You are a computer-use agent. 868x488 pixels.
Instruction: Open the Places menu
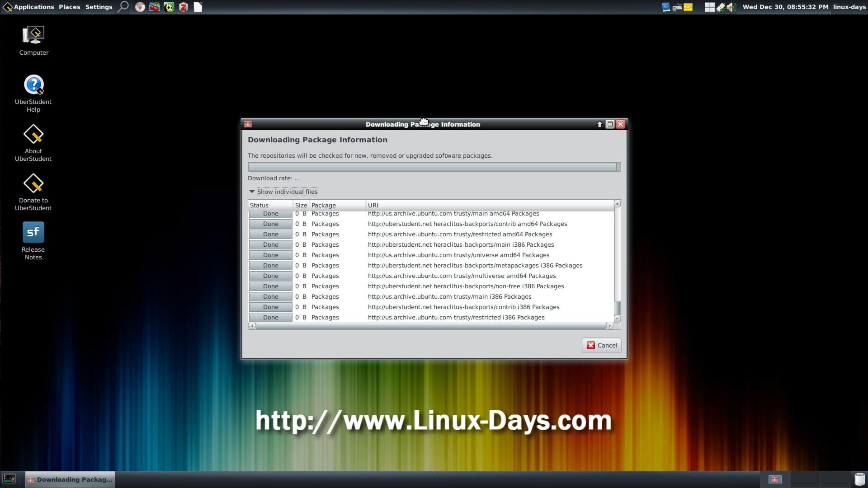coord(69,7)
